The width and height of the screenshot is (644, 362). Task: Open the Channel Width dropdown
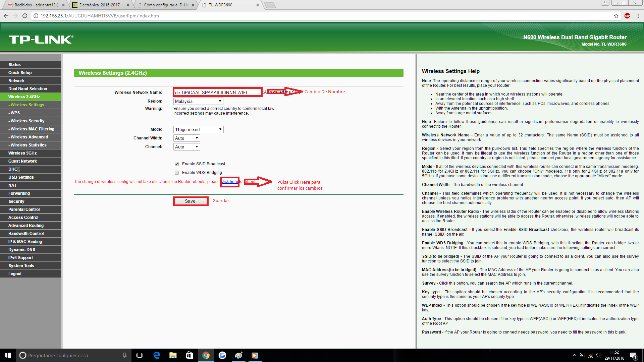pos(186,138)
